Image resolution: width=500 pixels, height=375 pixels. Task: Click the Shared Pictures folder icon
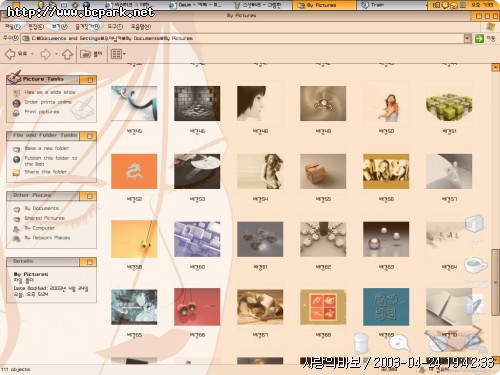[x=16, y=219]
